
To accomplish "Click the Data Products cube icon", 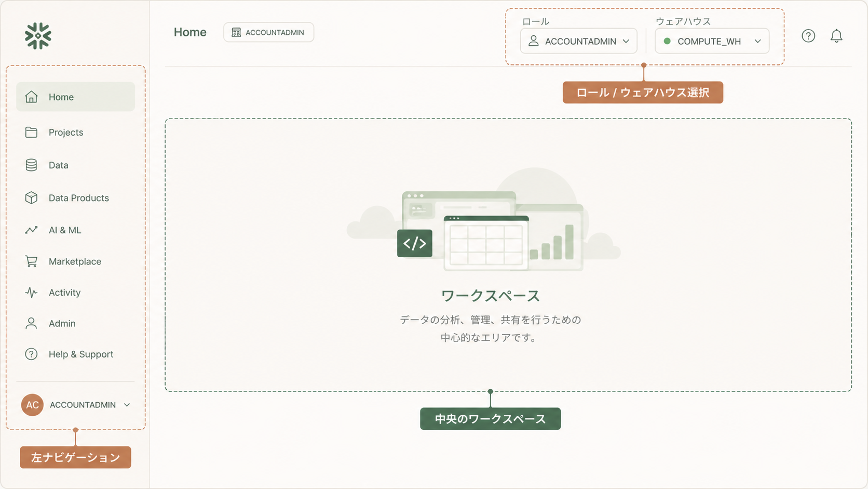I will tap(31, 198).
